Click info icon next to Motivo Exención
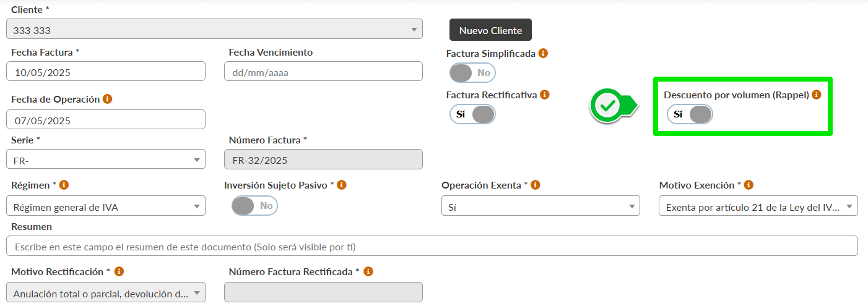Viewport: 868px width, 306px height. pyautogui.click(x=749, y=185)
